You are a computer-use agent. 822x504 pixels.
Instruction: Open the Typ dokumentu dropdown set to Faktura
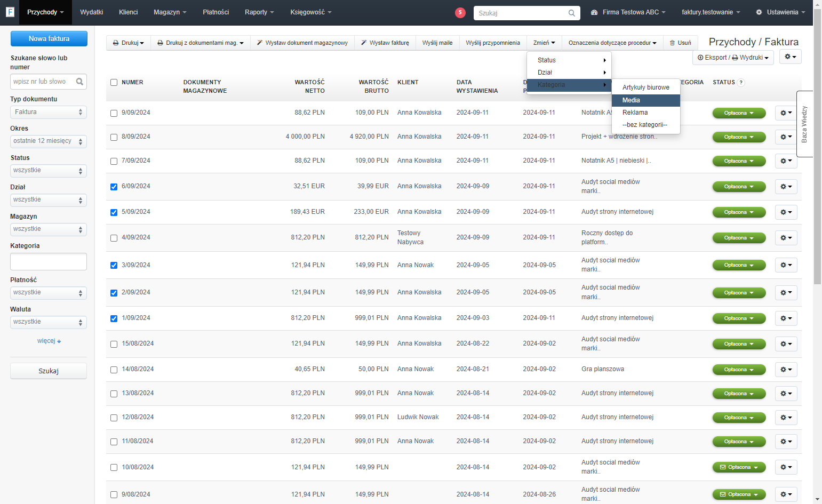tap(49, 112)
